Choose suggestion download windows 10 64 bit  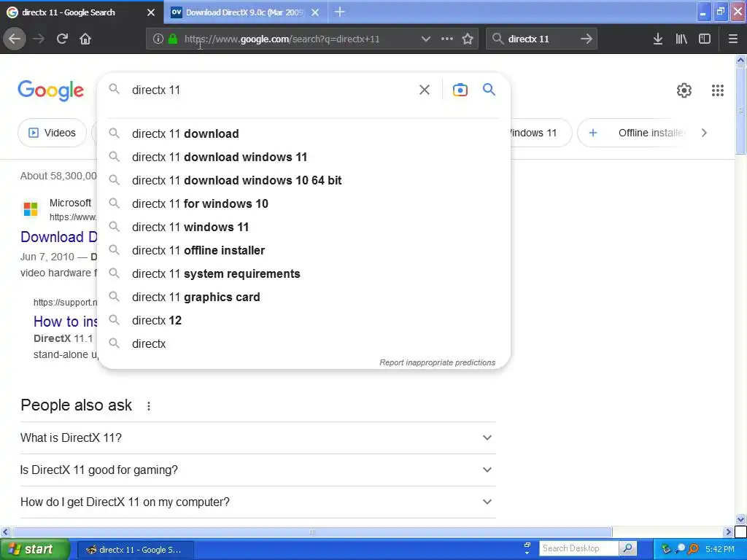click(303, 181)
